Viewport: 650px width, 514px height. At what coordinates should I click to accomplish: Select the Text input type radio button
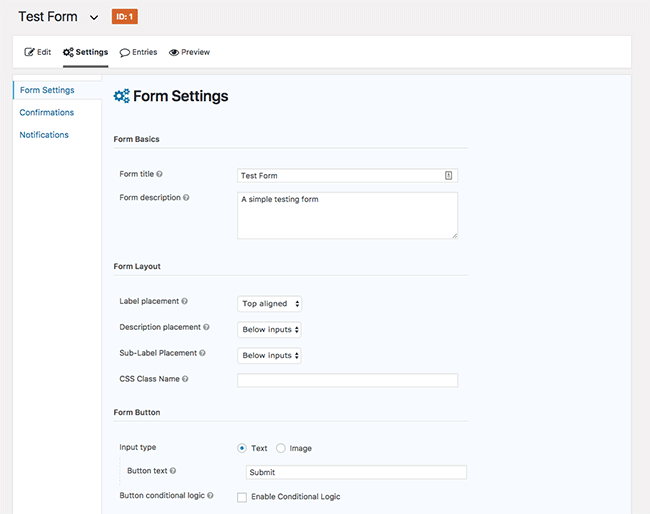coord(242,448)
